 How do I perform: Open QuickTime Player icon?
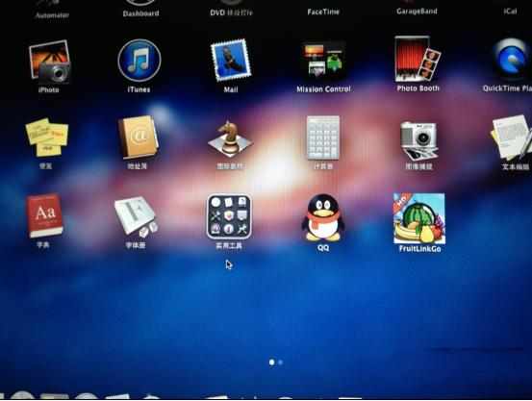[512, 60]
